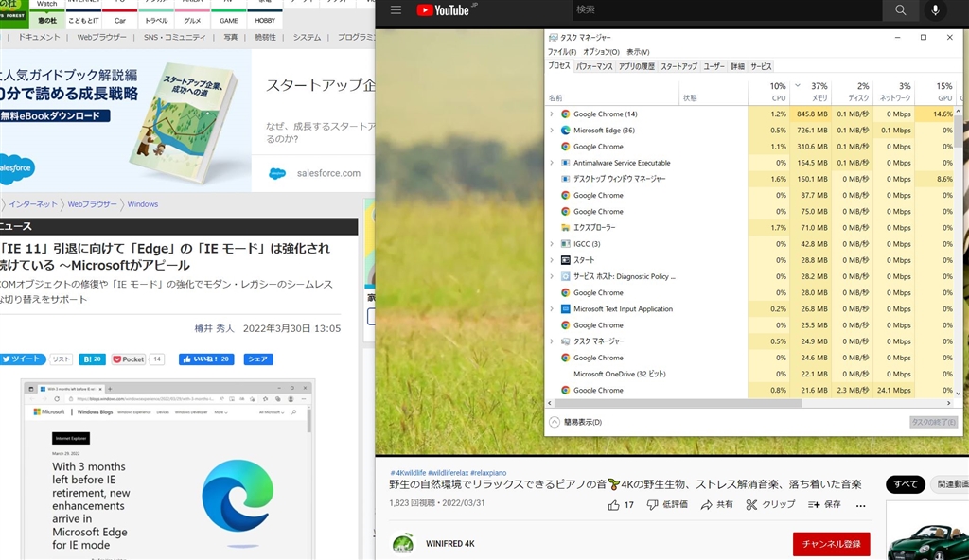Click the 共有 share button
969x560 pixels.
[717, 505]
